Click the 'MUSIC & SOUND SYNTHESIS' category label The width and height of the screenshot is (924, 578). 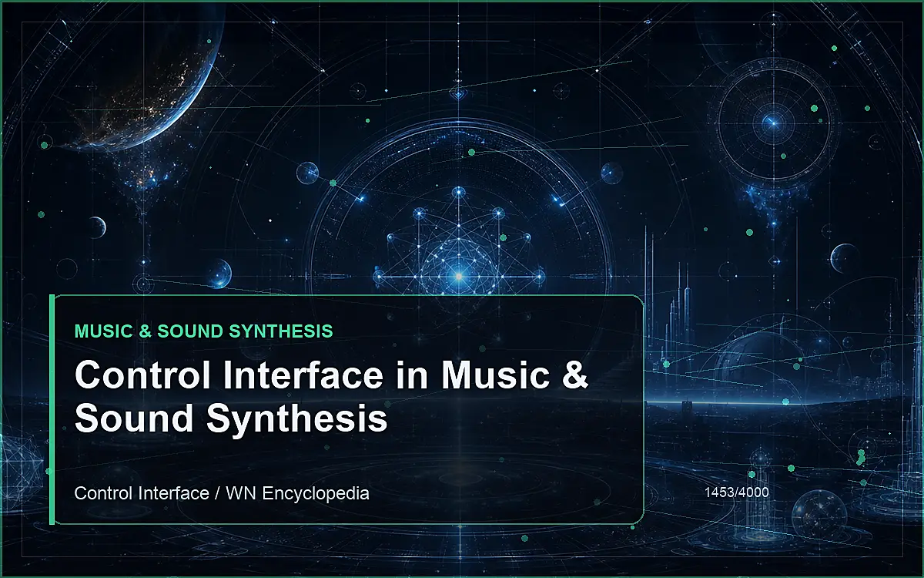tap(204, 331)
